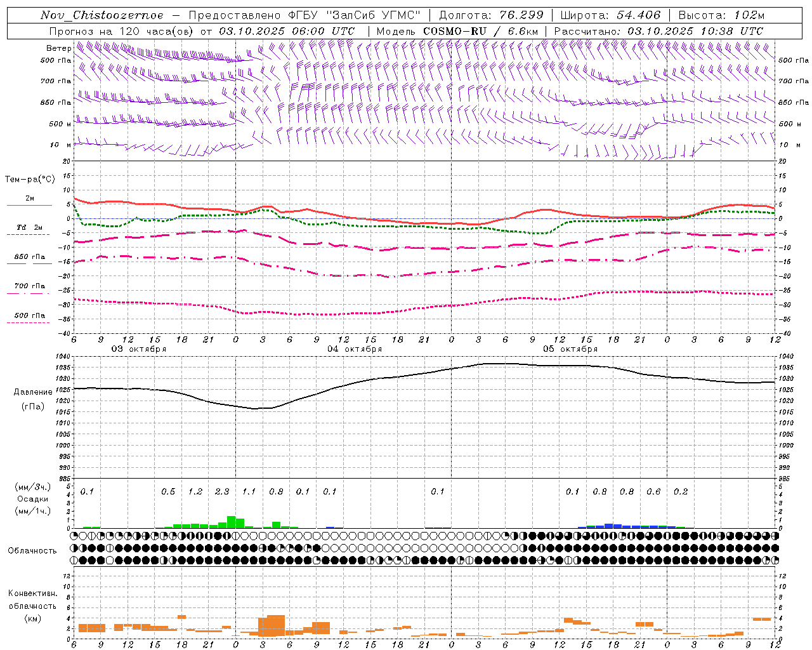812x650 pixels.
Task: Select the 05 октября date marker
Action: pos(570,349)
